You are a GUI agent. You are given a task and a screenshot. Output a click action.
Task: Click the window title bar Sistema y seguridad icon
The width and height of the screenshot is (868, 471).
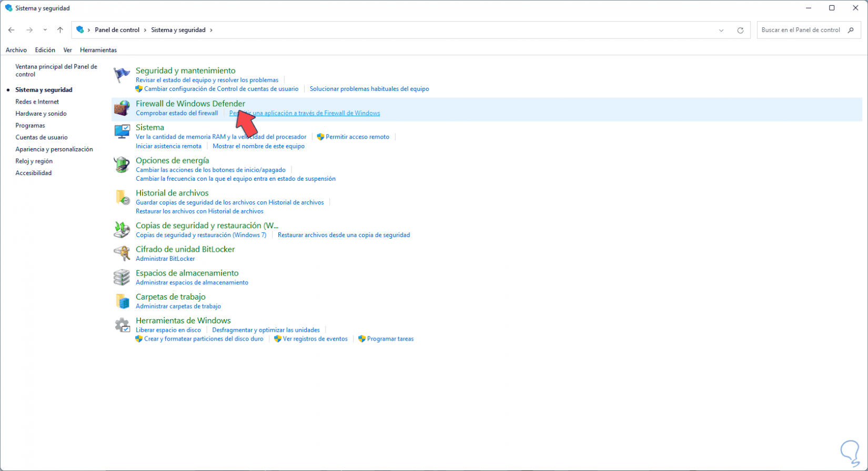[x=8, y=8]
